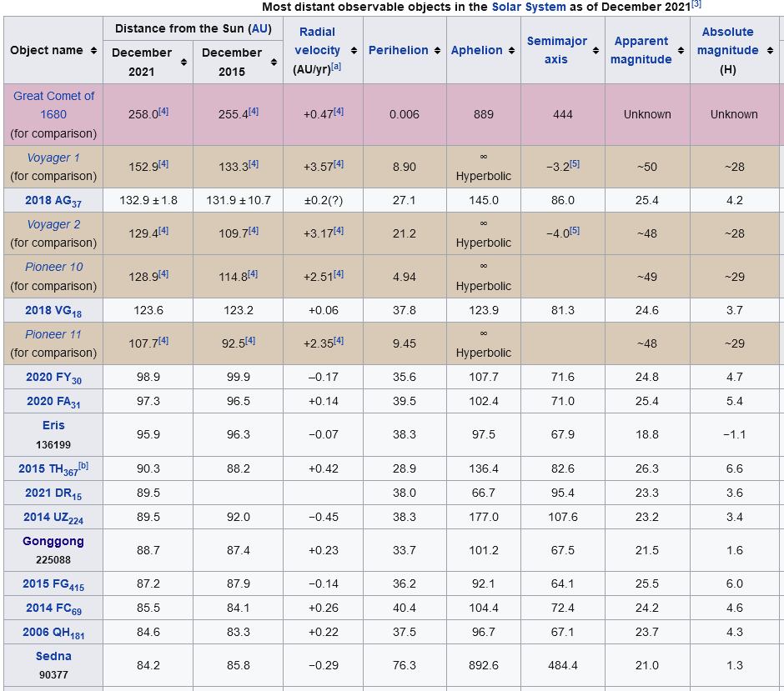Open citation [4] beside +3.57
The height and width of the screenshot is (691, 784).
point(339,164)
